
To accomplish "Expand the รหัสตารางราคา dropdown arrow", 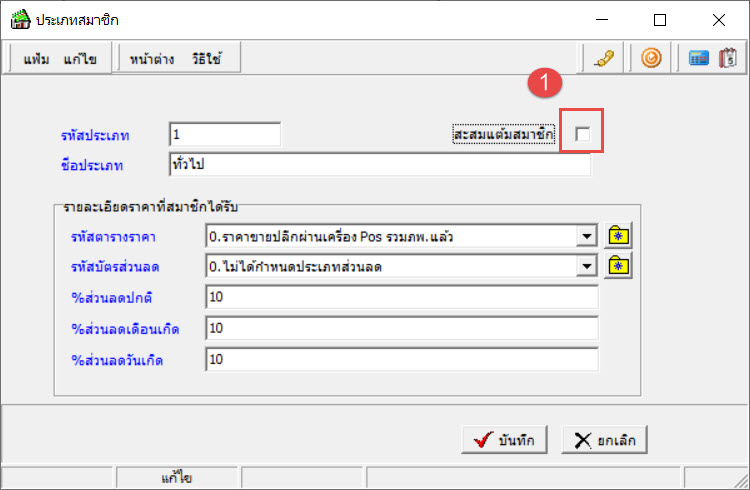I will point(587,237).
